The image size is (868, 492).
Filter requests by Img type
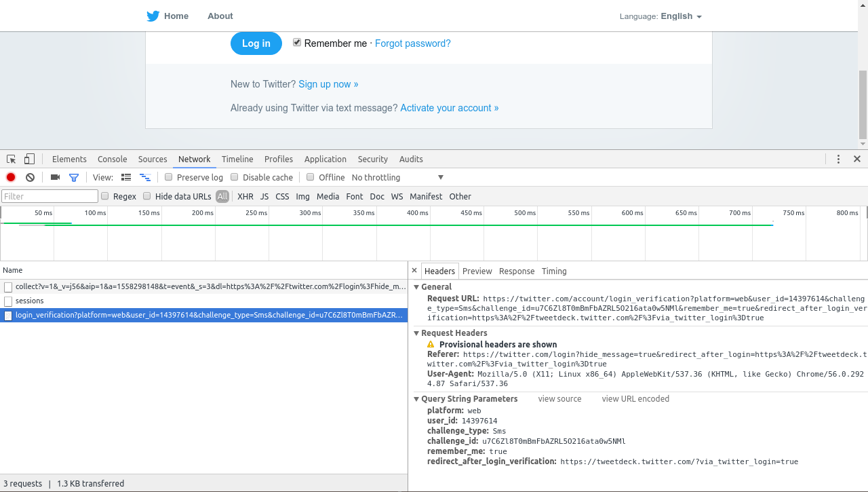pyautogui.click(x=303, y=196)
